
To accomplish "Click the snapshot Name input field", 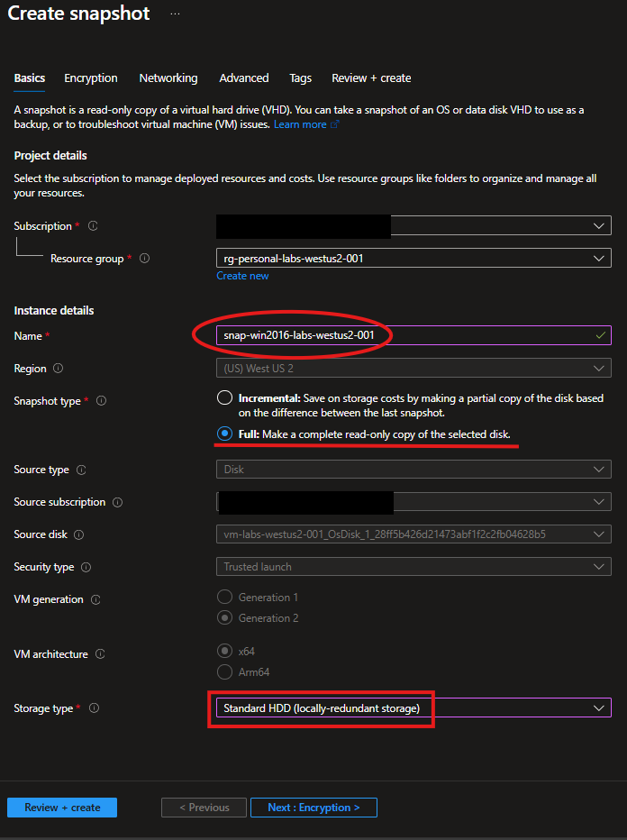I will [x=401, y=335].
